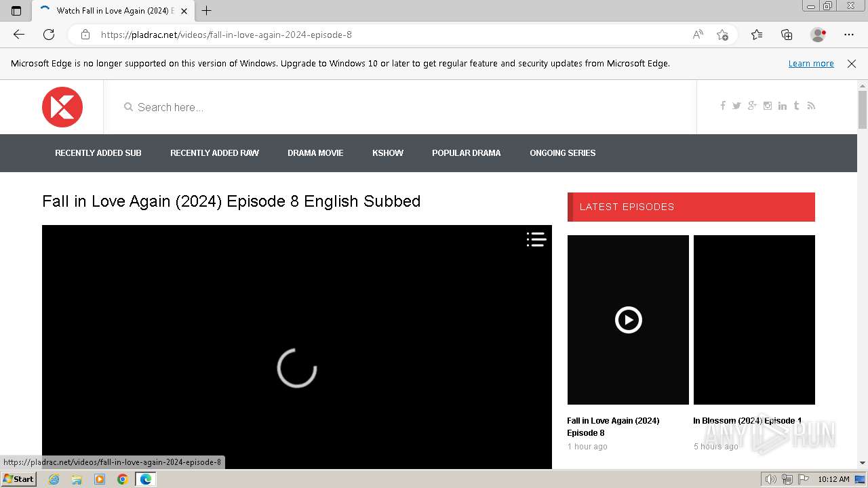Open the tab actions menu

tap(16, 11)
